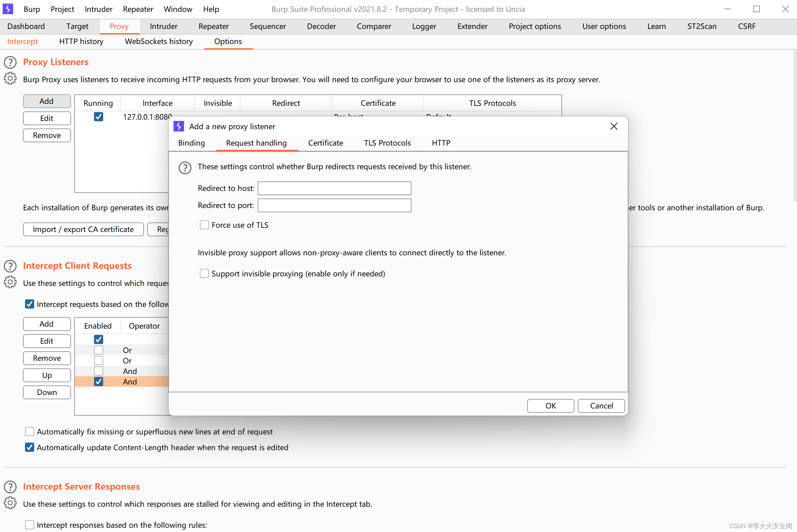The height and width of the screenshot is (532, 797).
Task: Click the Burp Suite logo icon in title bar
Action: [x=8, y=9]
